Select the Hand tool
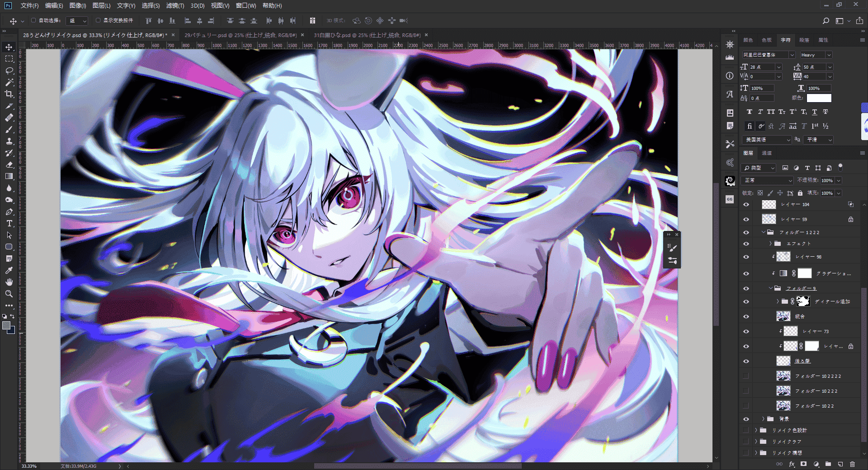The height and width of the screenshot is (470, 868). click(9, 282)
